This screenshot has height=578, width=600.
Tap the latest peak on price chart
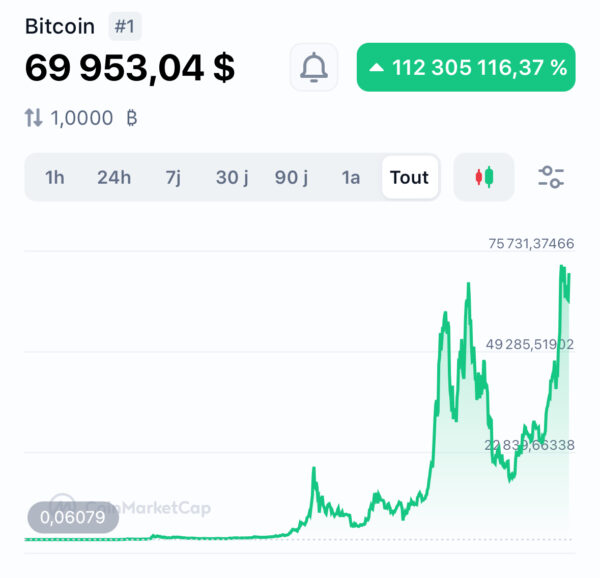[x=562, y=266]
